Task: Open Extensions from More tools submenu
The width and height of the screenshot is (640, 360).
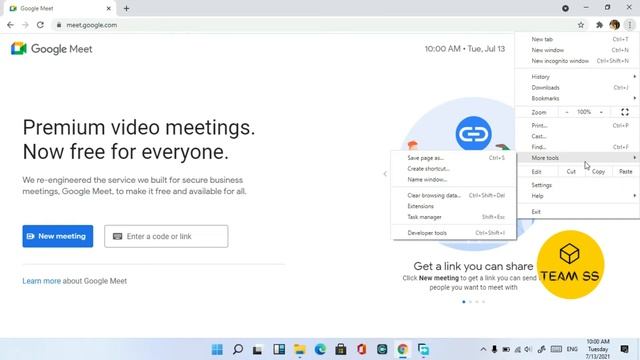Action: pos(453,206)
